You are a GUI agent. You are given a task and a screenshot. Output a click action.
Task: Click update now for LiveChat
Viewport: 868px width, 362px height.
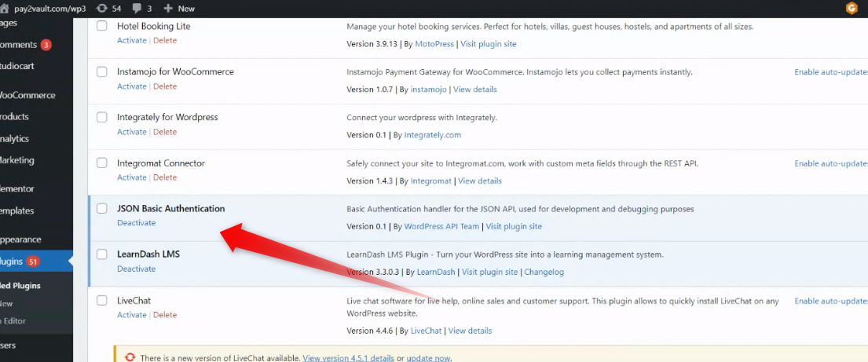coord(428,358)
